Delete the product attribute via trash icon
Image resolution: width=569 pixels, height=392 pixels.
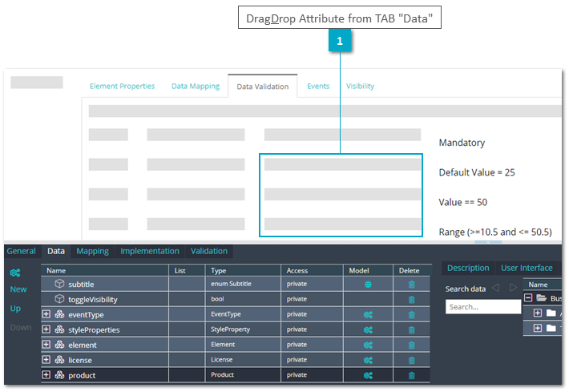[411, 376]
